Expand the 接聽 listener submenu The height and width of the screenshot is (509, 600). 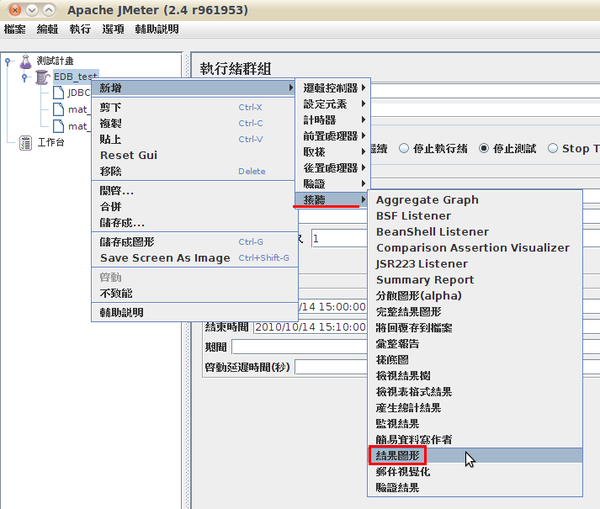click(x=333, y=200)
